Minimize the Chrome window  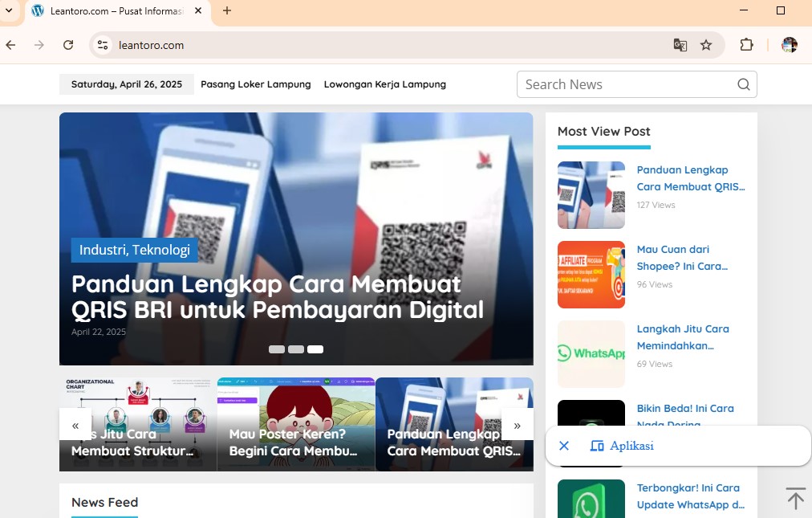click(744, 10)
